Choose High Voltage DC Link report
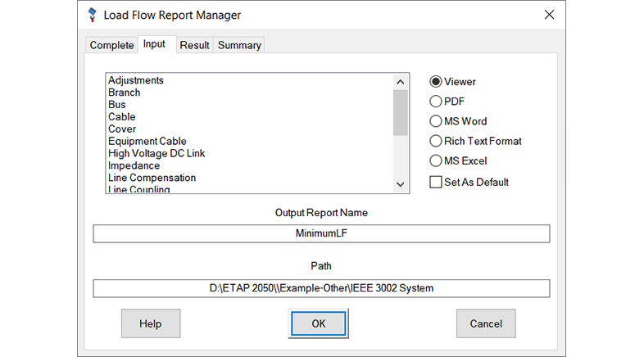The height and width of the screenshot is (357, 644). [156, 153]
